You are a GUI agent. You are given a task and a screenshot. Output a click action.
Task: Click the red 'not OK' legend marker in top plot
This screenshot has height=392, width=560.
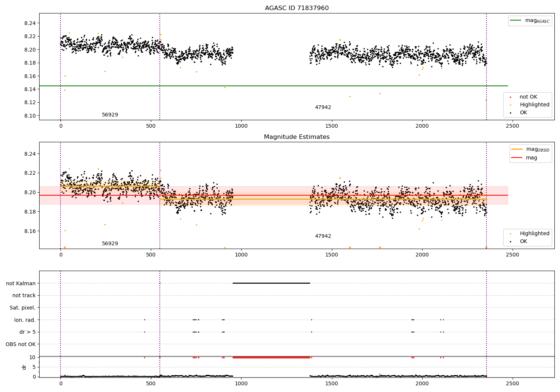[x=510, y=97]
